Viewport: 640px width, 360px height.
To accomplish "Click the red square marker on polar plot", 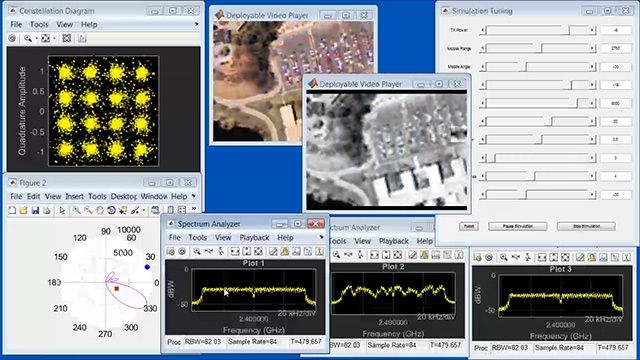I will click(117, 289).
